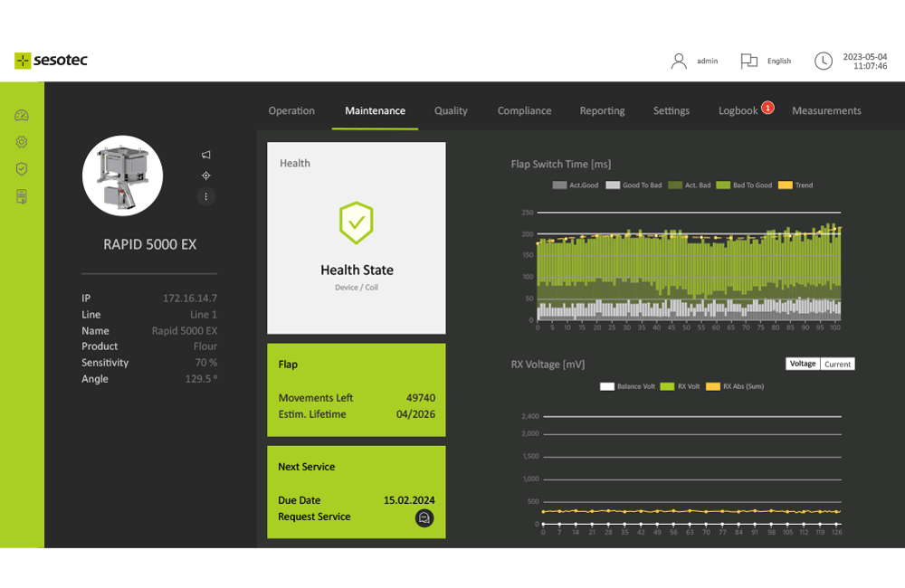Open the English language selector
Image resolution: width=905 pixels, height=588 pixels.
(x=766, y=61)
